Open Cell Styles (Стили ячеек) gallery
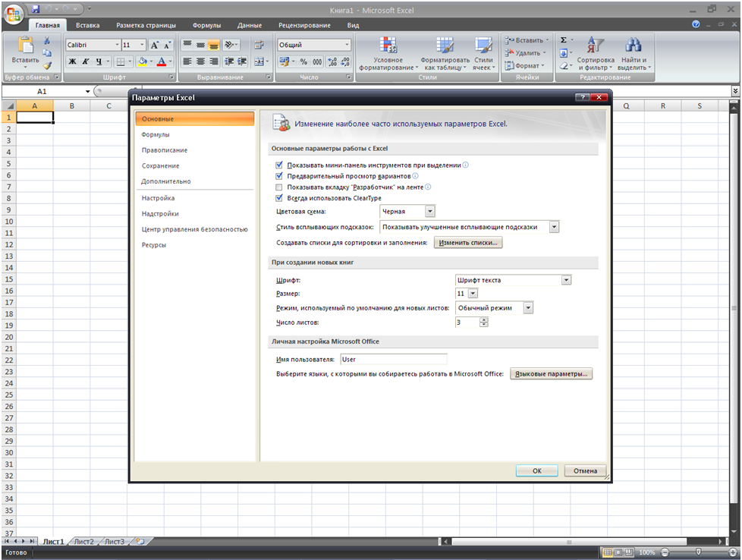 click(x=483, y=54)
